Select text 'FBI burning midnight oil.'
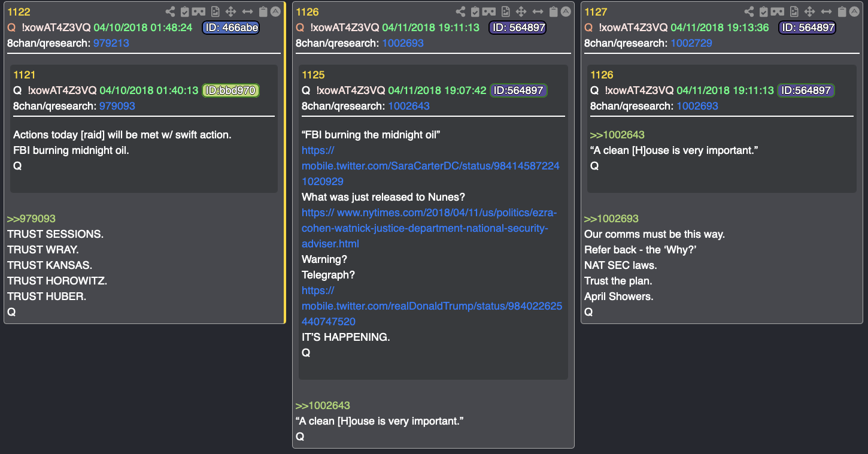The height and width of the screenshot is (454, 868). tap(71, 150)
